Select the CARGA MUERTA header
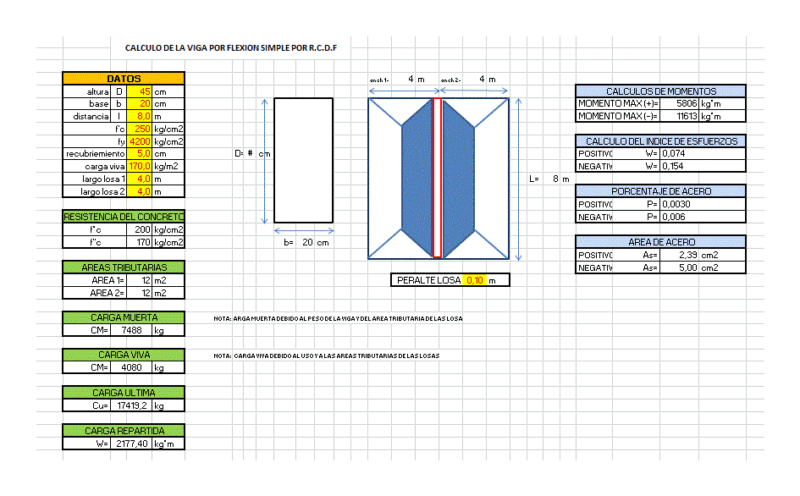Screen dimensions: 800x496 [123, 317]
